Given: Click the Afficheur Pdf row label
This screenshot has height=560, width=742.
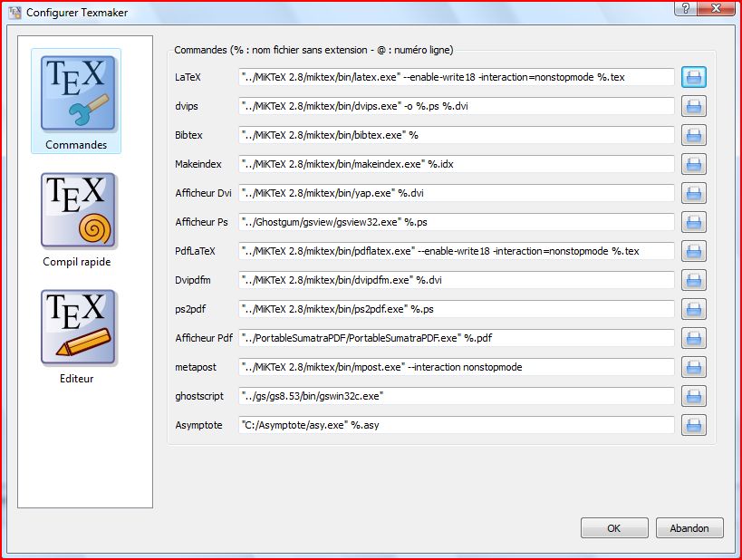Looking at the screenshot, I should click(204, 338).
